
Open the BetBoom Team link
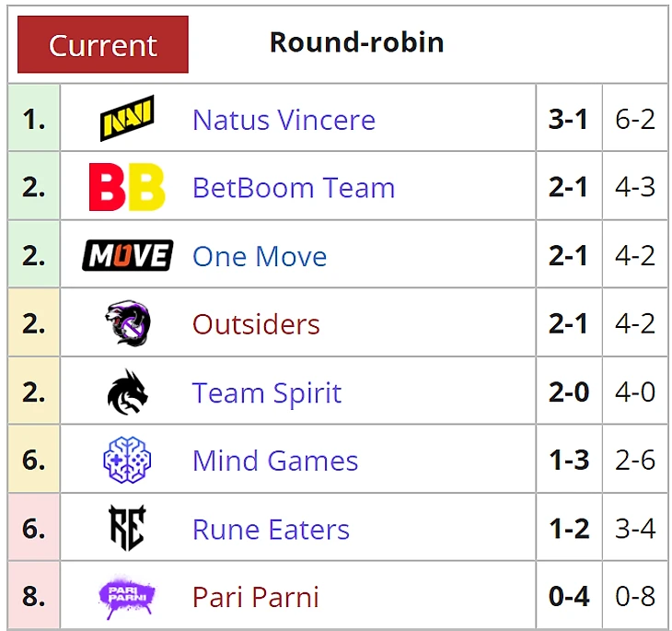[293, 188]
